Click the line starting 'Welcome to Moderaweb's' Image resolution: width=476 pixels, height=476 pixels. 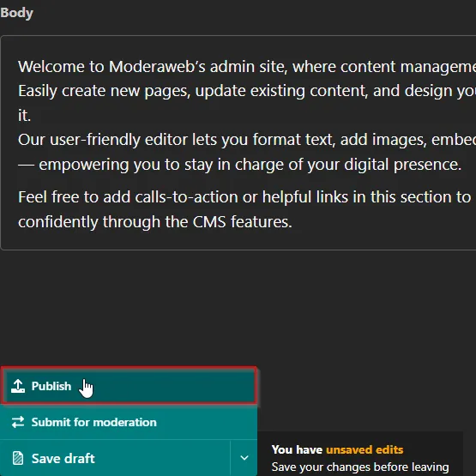pos(247,67)
